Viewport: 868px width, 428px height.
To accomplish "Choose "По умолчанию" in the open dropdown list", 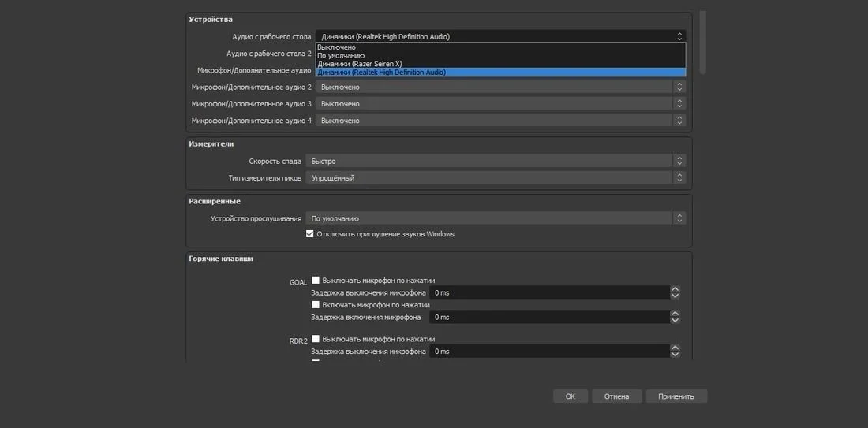I will (500, 55).
